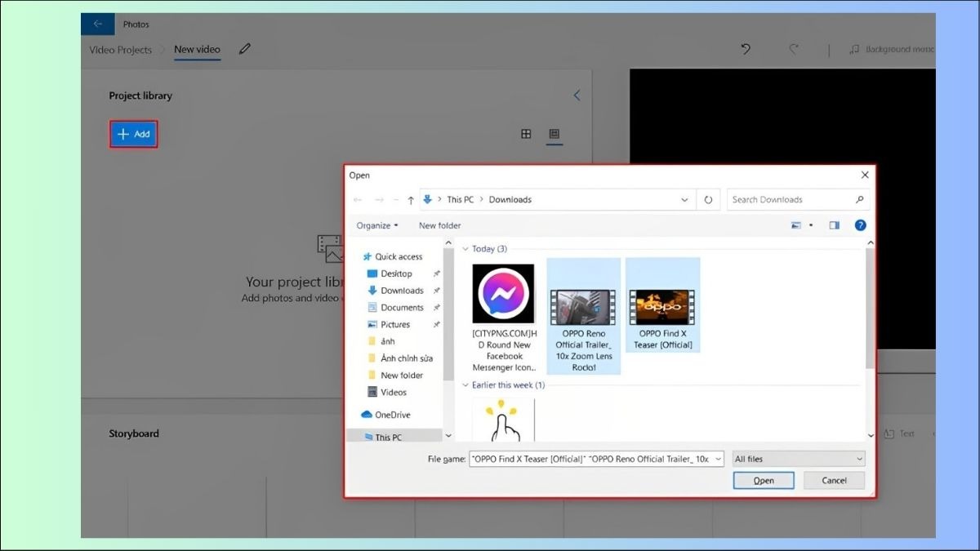The width and height of the screenshot is (980, 551).
Task: Open the Organize menu
Action: click(x=377, y=225)
